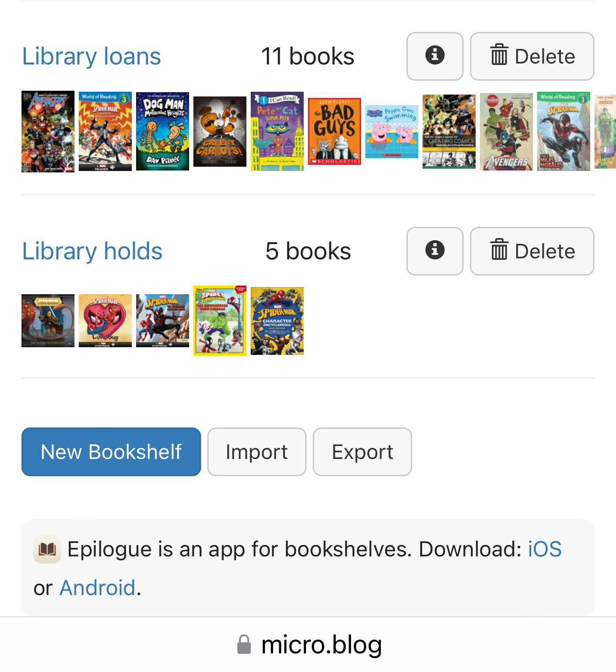Click info icon for Library loans
The height and width of the screenshot is (672, 616).
(x=435, y=56)
